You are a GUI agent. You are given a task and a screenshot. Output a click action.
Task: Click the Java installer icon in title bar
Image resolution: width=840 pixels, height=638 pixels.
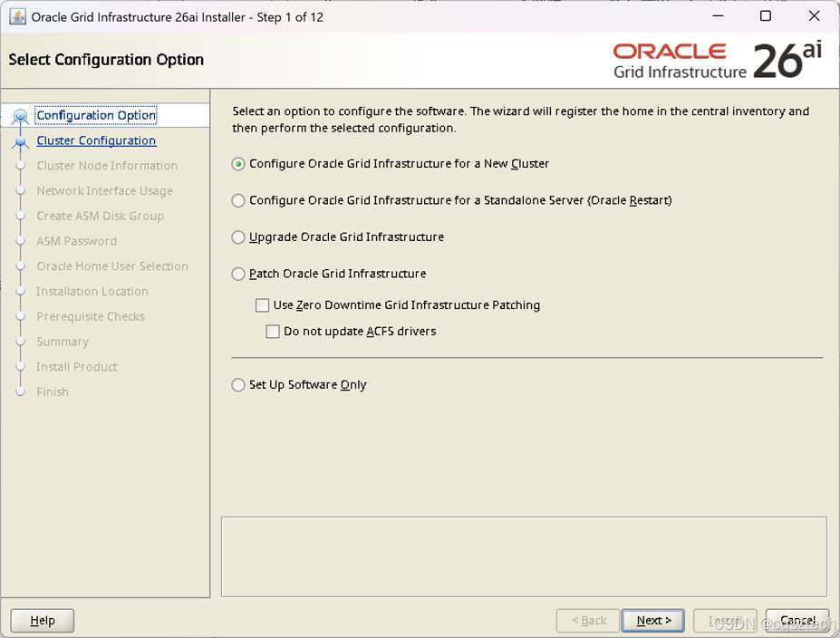(x=17, y=16)
